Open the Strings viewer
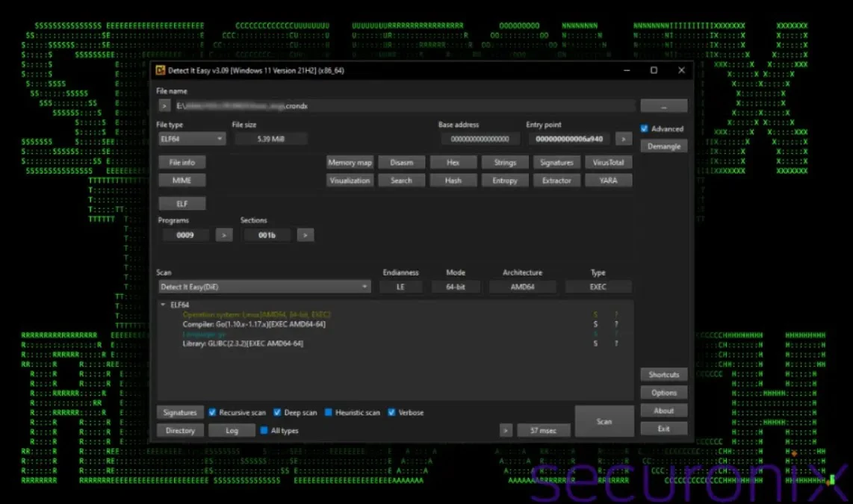Viewport: 853px width, 504px height. (x=505, y=162)
